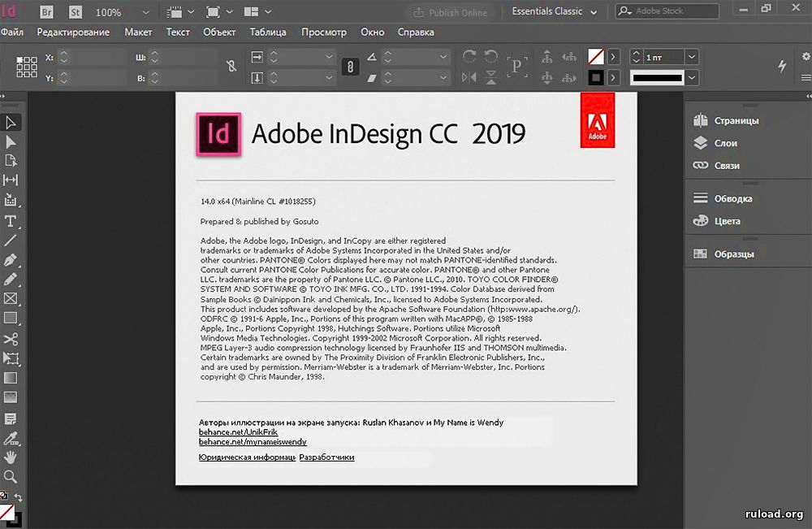
Task: Toggle constrain scale proportions link
Action: coord(350,67)
